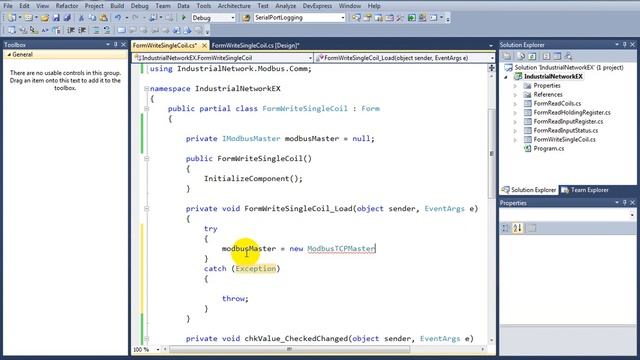Open Property Pages icon in Properties panel
Image resolution: width=640 pixels, height=360 pixels.
click(x=531, y=228)
